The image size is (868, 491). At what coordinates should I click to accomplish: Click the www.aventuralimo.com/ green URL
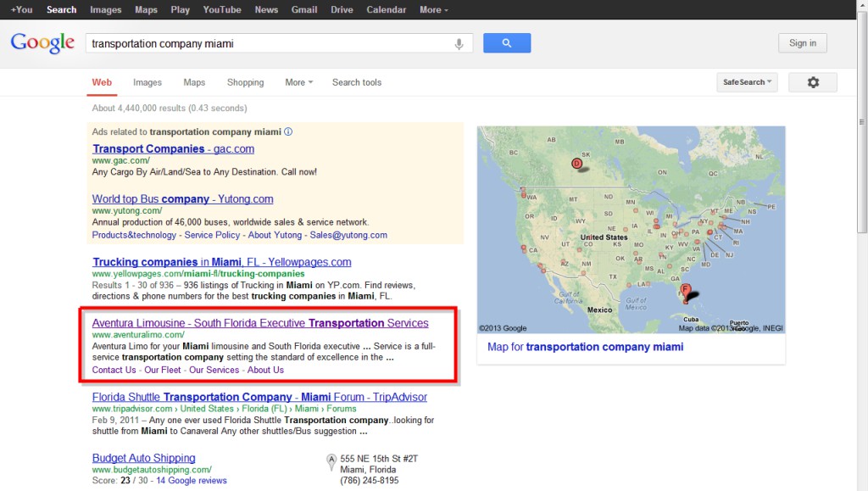(138, 334)
